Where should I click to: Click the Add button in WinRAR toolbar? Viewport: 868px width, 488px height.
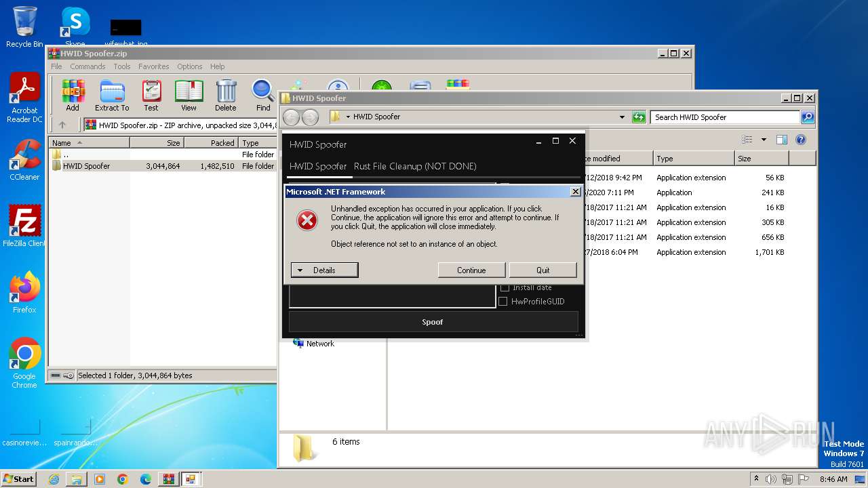coord(73,96)
